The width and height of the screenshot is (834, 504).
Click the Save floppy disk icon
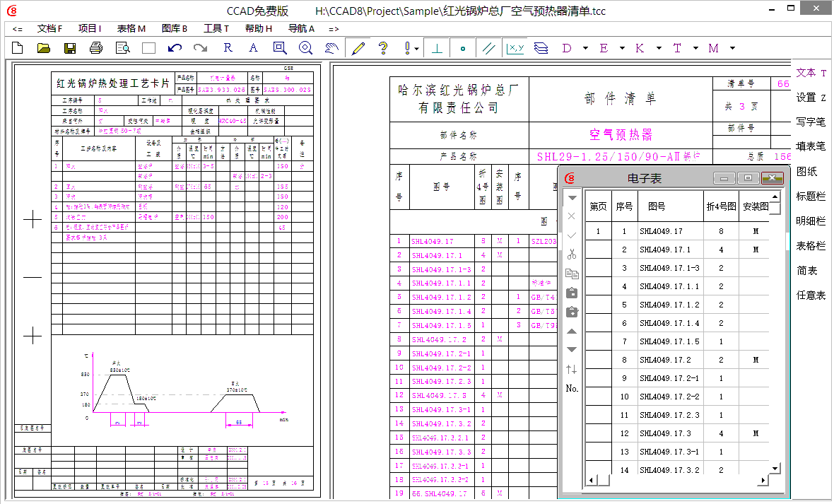click(x=70, y=48)
